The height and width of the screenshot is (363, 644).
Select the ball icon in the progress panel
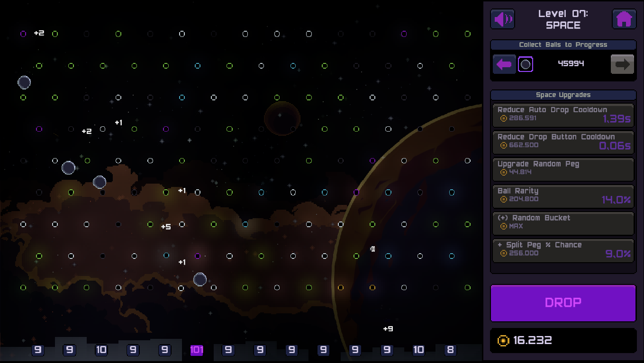[x=526, y=64]
